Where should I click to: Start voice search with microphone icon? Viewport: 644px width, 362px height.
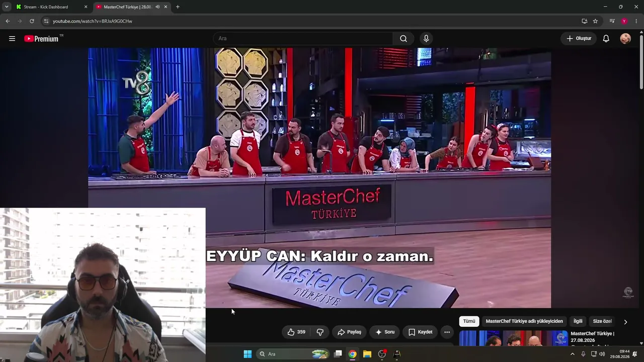[426, 39]
